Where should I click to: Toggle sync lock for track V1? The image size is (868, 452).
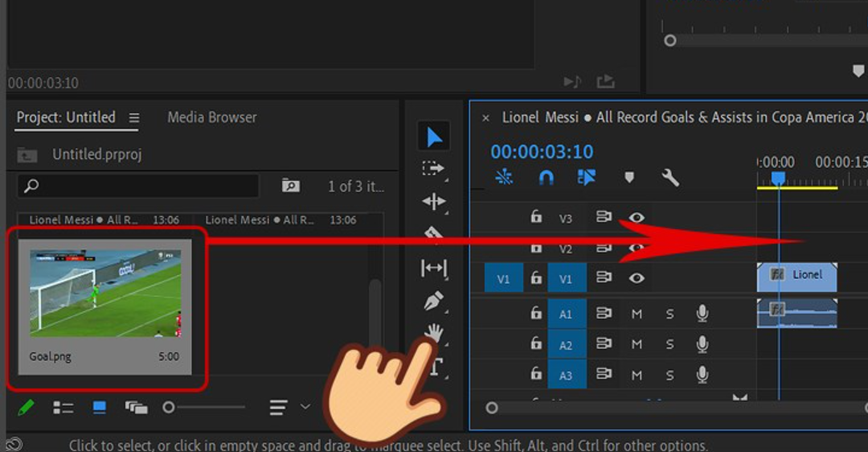click(604, 277)
